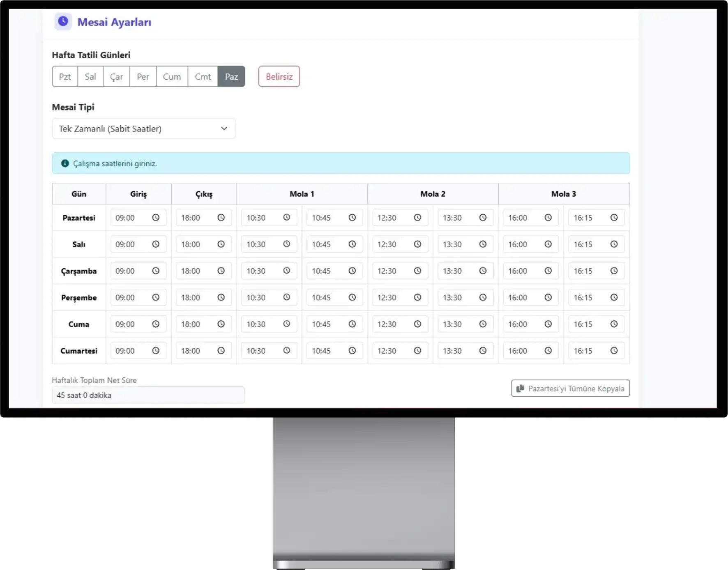
Task: Click clock icon in Pazartesi Giriş field
Action: click(156, 218)
